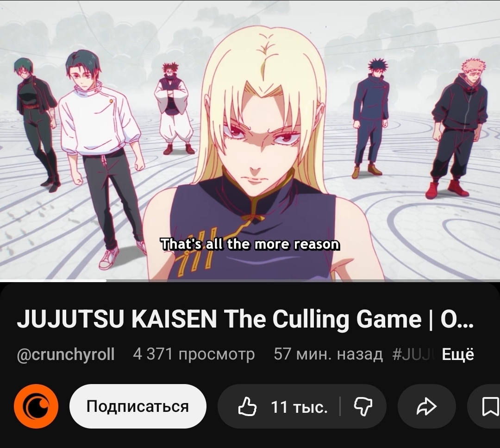Tap the video player frame
The image size is (500, 448).
pos(250,140)
